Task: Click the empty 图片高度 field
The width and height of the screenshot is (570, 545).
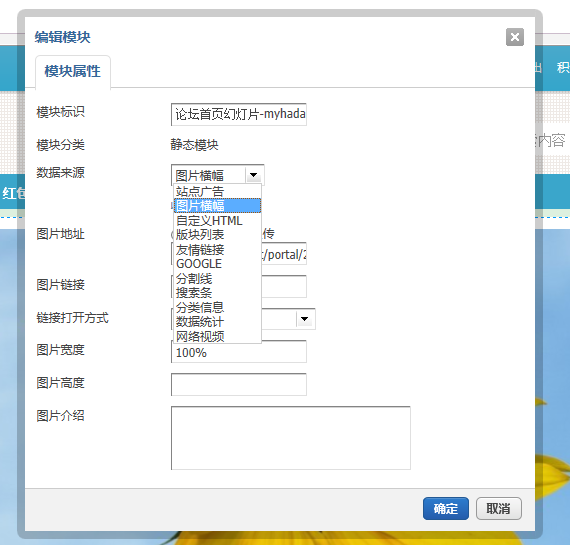Action: click(x=239, y=384)
